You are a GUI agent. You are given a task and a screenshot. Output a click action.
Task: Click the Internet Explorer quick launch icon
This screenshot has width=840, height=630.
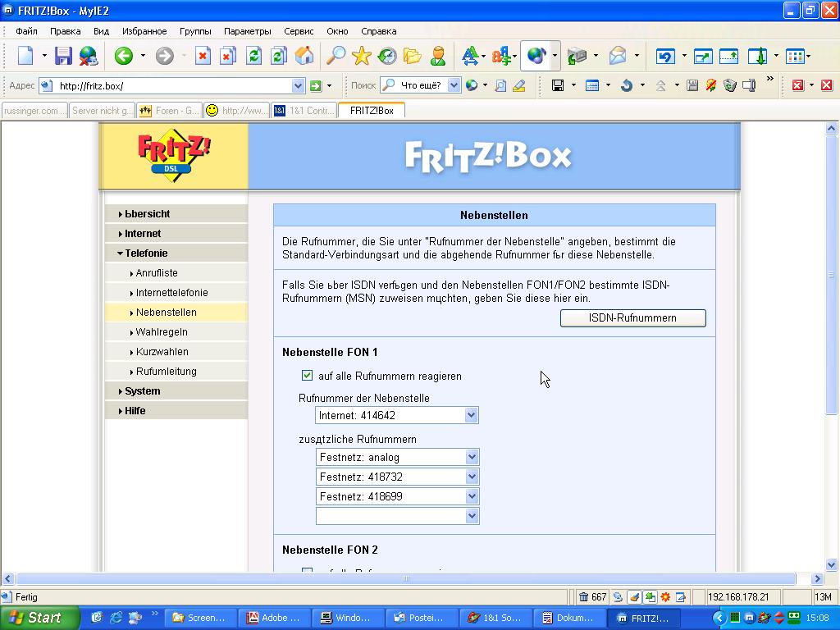(x=116, y=618)
